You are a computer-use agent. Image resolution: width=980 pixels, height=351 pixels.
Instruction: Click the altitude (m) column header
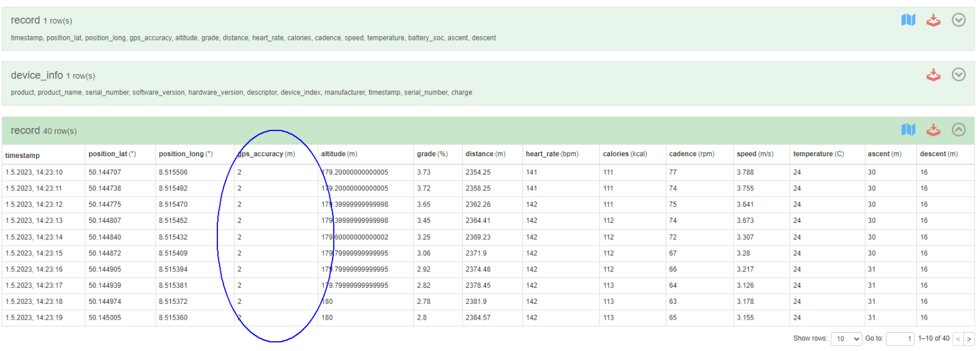(339, 154)
